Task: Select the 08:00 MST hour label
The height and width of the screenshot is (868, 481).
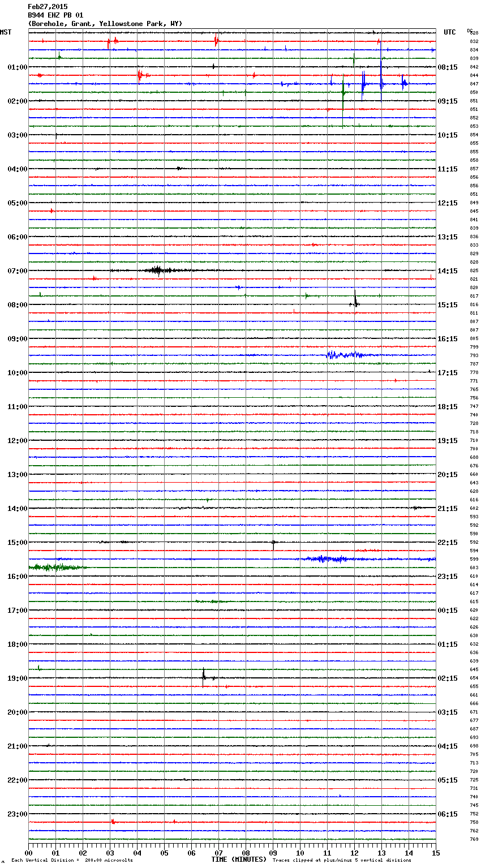Action: coord(18,305)
